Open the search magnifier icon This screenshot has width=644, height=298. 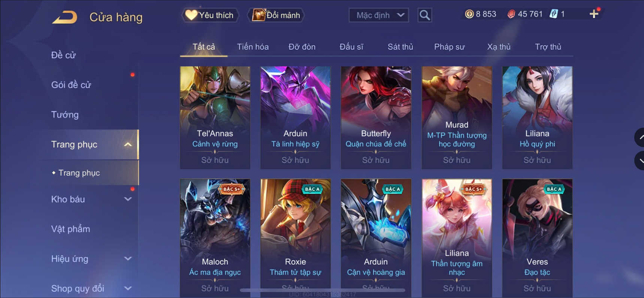click(x=424, y=15)
